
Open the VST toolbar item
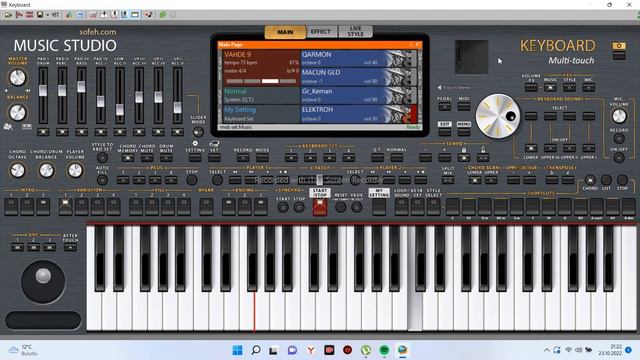tap(55, 15)
